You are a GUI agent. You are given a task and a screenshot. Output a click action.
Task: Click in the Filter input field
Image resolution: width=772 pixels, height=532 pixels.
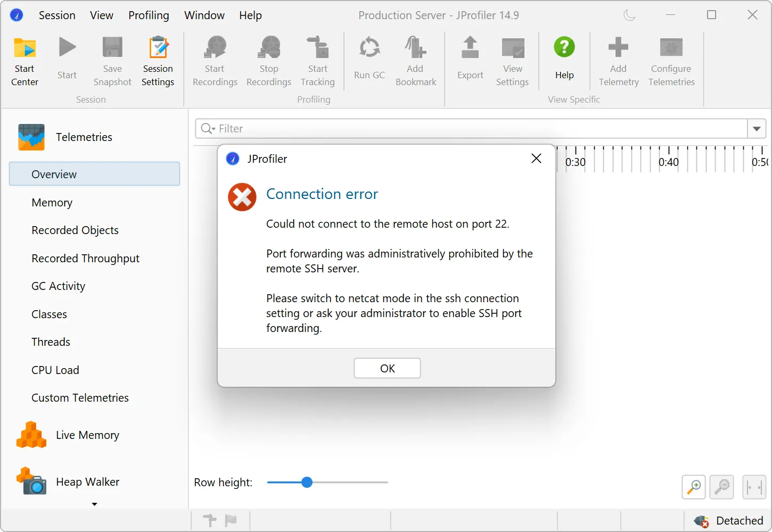[x=471, y=129]
